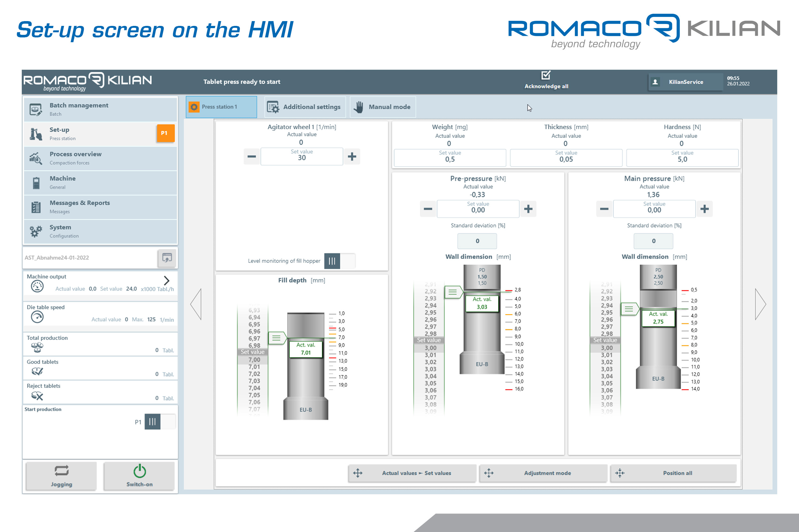This screenshot has width=799, height=532.
Task: Open Machine General section
Action: point(100,183)
